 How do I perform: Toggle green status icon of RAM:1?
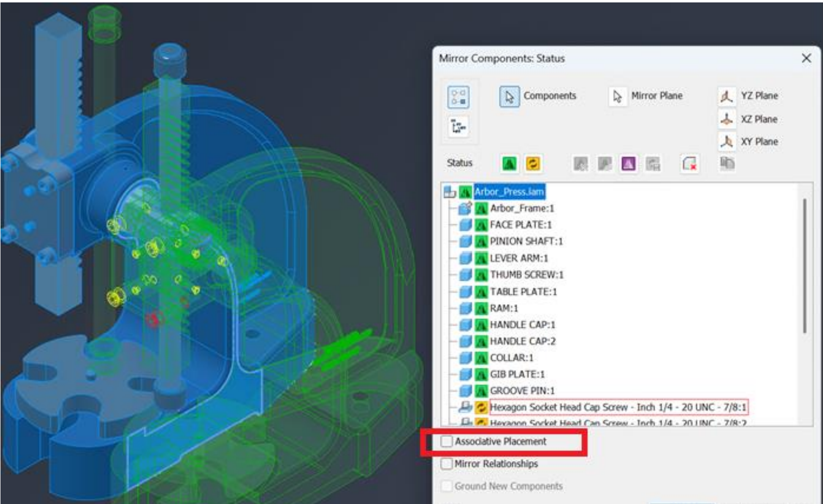pos(481,308)
